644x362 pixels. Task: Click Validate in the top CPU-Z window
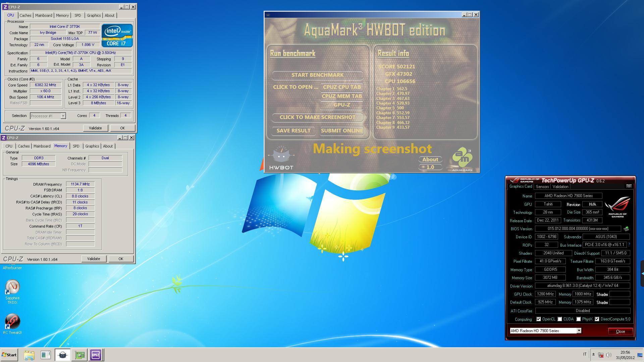[x=95, y=128]
